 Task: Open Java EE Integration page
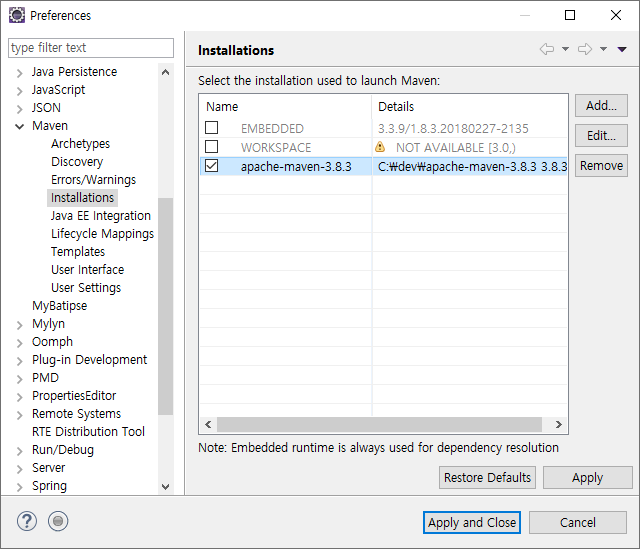pyautogui.click(x=101, y=216)
